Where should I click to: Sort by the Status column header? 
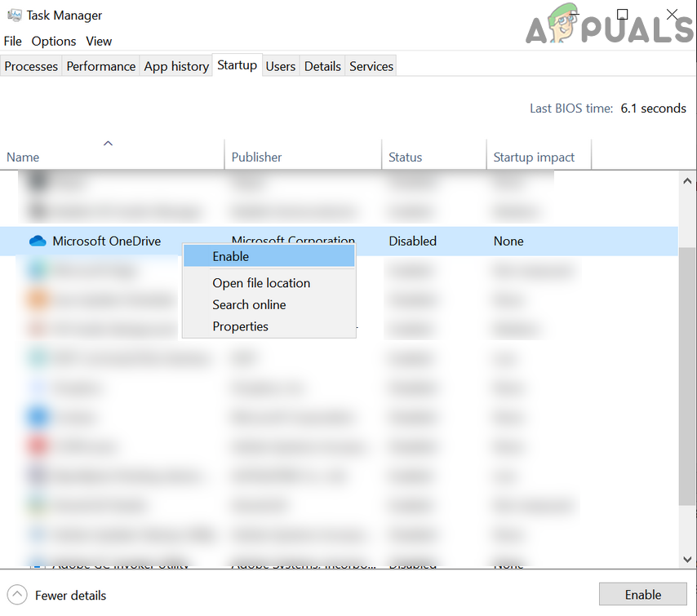click(434, 154)
